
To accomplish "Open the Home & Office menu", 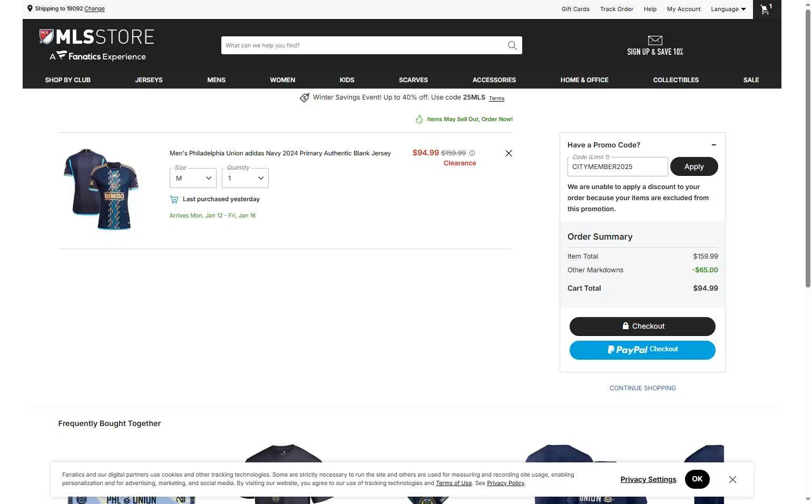I will click(584, 80).
